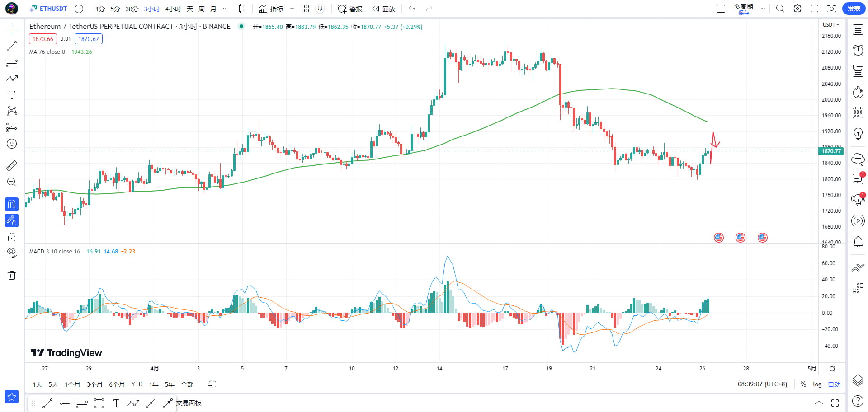Open the ETHUSDT symbol search
This screenshot has height=412, width=868.
[x=48, y=9]
